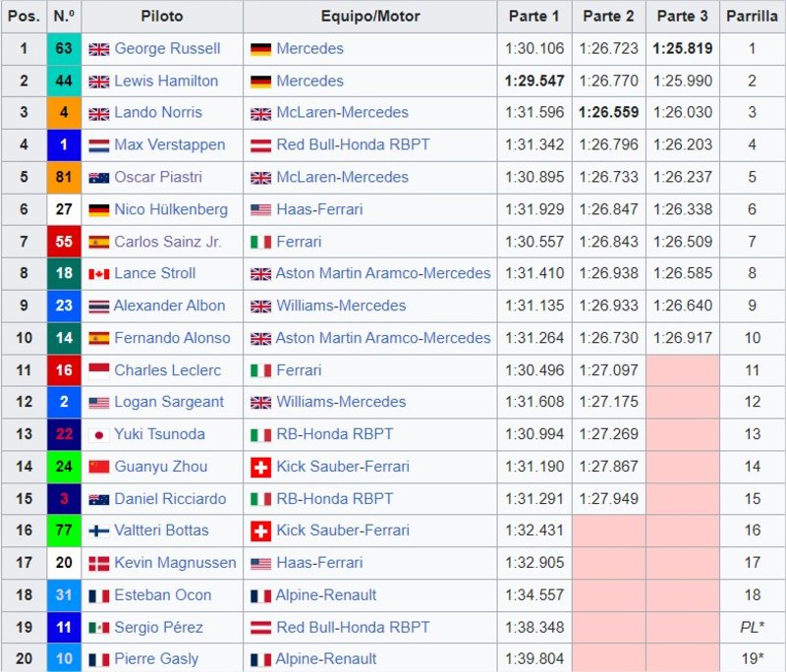
Task: Select the bold 1:26.559 Parte 2 time
Action: tap(608, 112)
